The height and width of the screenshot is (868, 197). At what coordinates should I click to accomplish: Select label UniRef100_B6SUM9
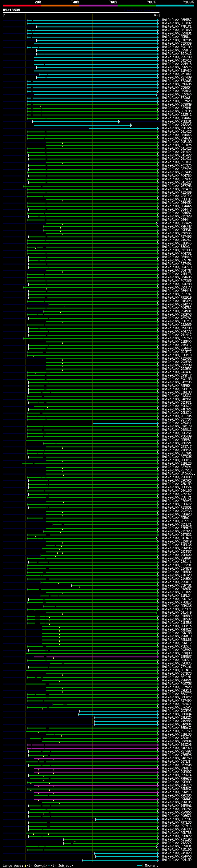(176, 104)
